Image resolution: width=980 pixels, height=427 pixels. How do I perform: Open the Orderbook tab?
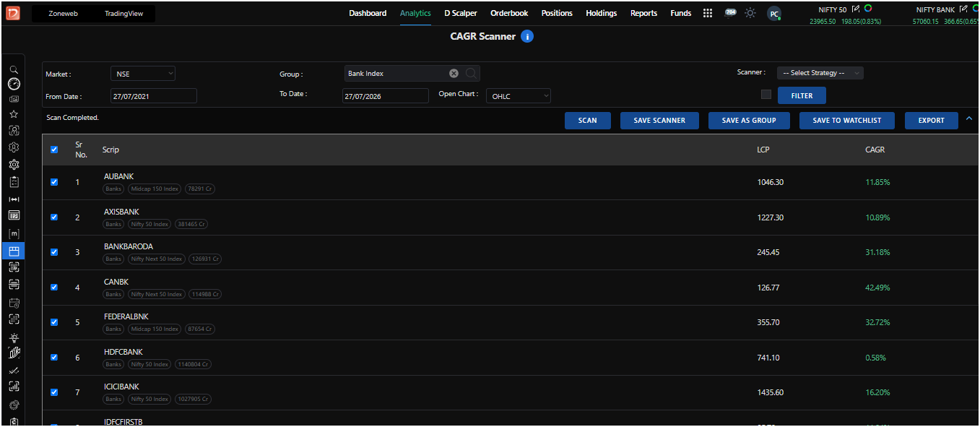(x=509, y=13)
